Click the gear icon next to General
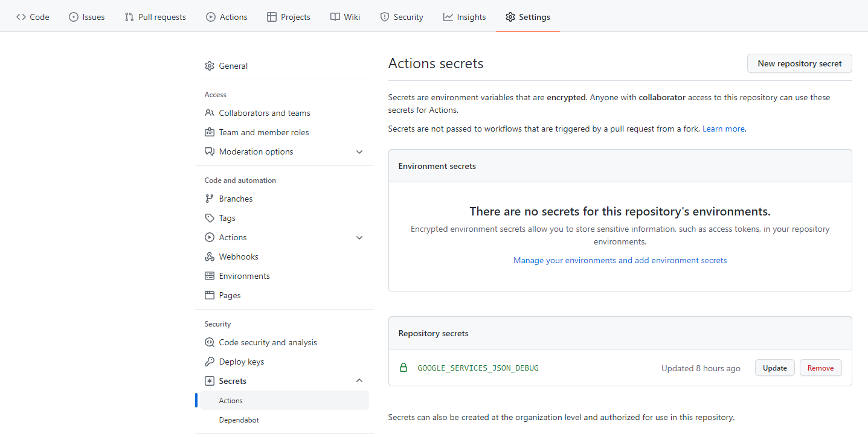The image size is (868, 437). click(210, 66)
